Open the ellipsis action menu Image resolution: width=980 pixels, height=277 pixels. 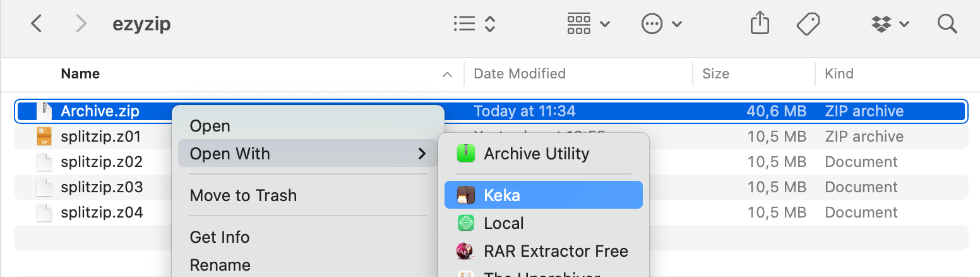[x=661, y=24]
